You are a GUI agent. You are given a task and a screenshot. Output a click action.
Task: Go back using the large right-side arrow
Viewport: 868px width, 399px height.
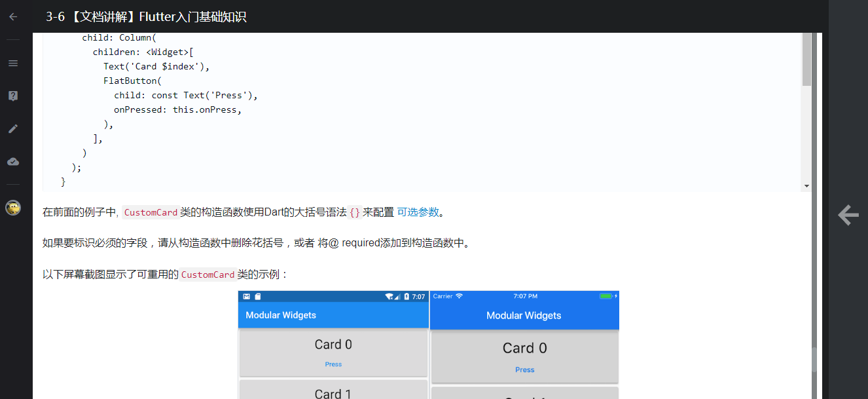click(848, 215)
